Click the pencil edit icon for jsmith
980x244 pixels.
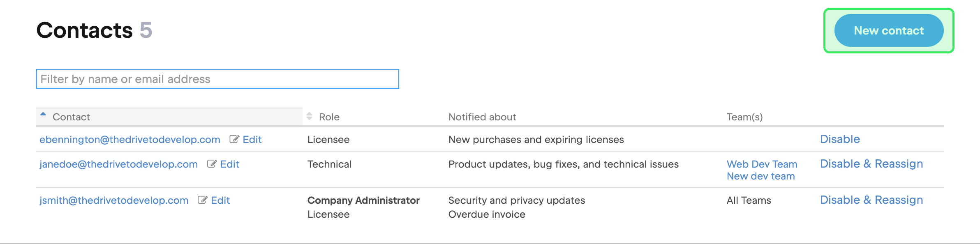[x=202, y=200]
